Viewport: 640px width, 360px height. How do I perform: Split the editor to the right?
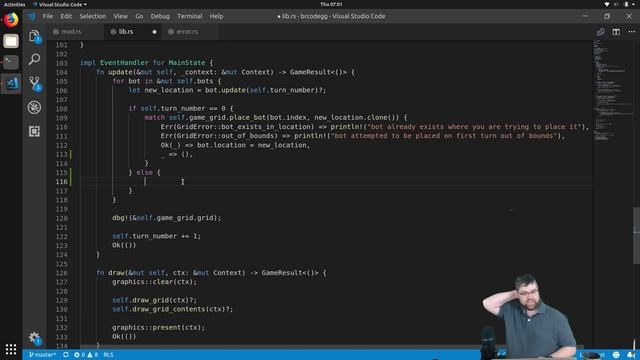[616, 32]
